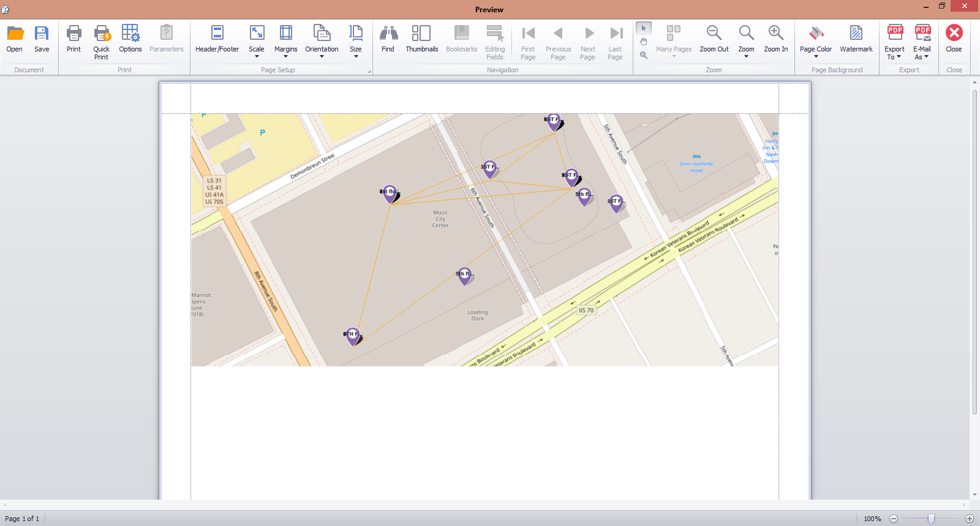
Task: Click the Quick Print icon
Action: pyautogui.click(x=102, y=34)
